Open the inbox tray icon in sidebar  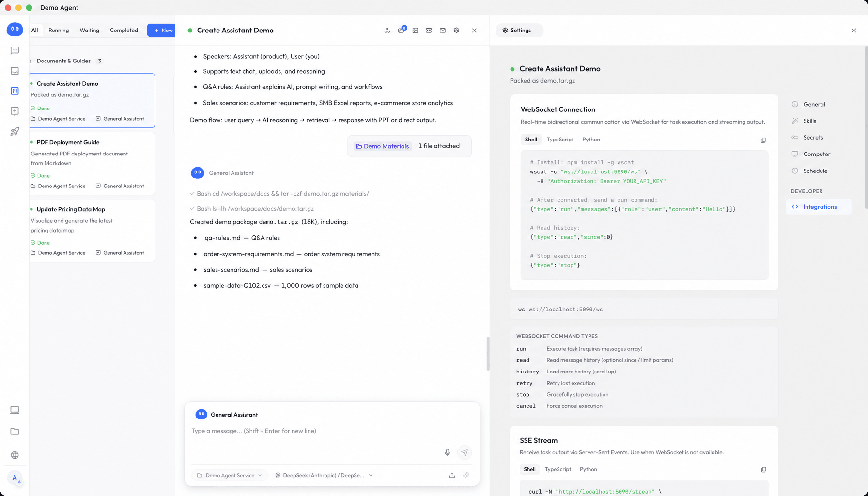click(15, 71)
